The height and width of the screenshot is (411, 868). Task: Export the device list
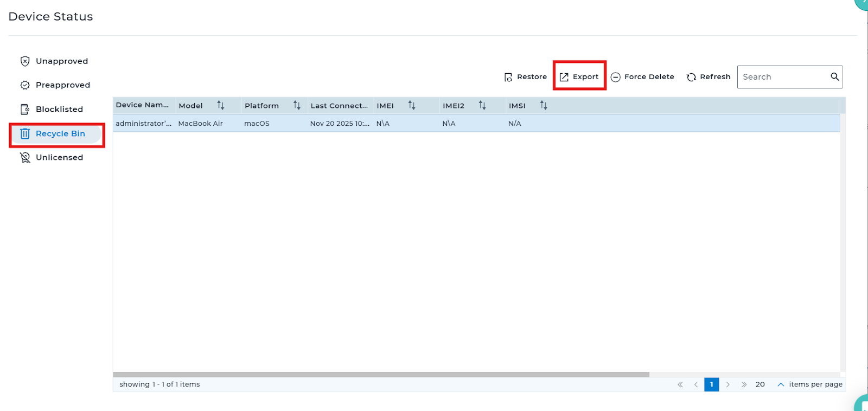coord(579,77)
